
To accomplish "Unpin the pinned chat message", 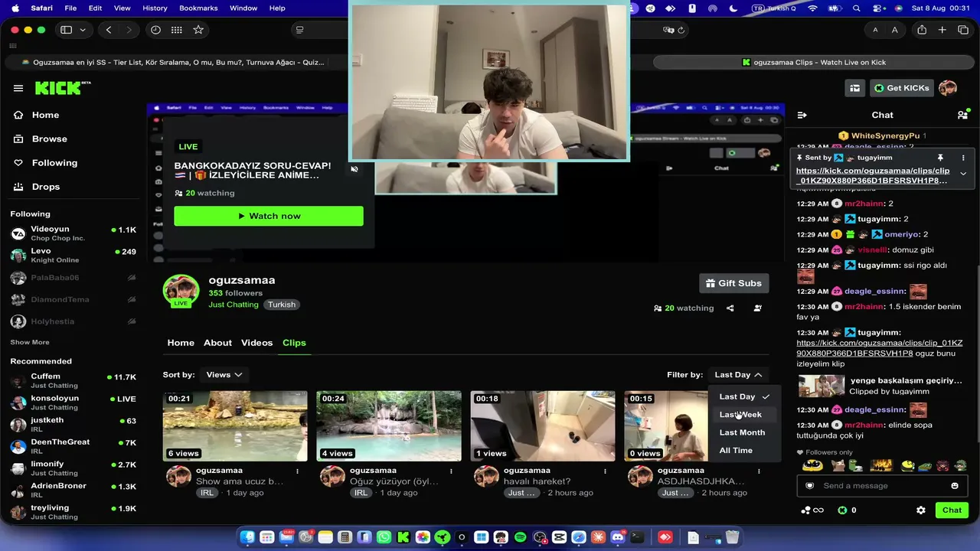I will point(941,158).
